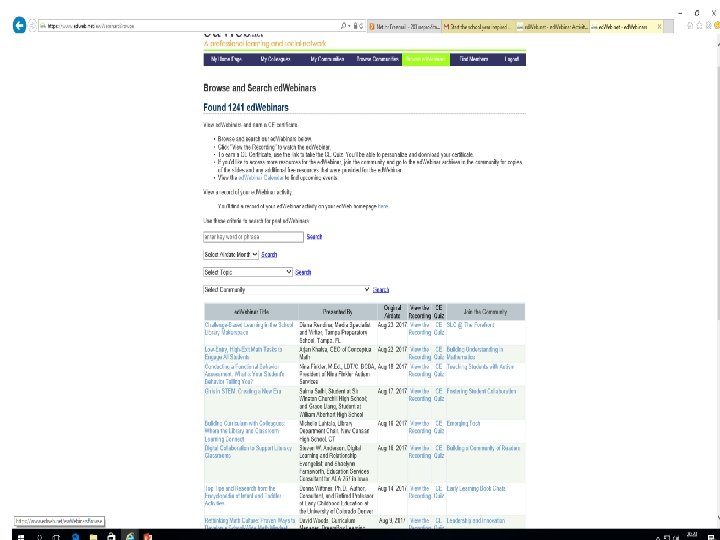Open the Select Airdate Month dropdown
Viewport: 720px width, 540px height.
coord(231,254)
